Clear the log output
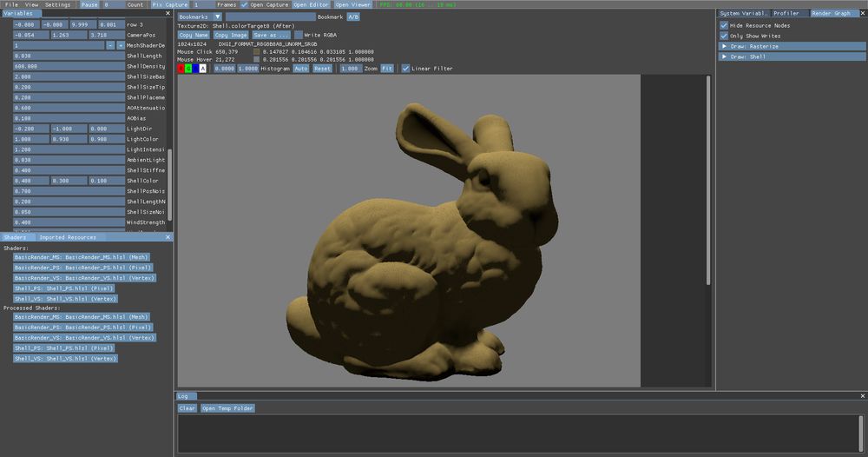 point(187,408)
